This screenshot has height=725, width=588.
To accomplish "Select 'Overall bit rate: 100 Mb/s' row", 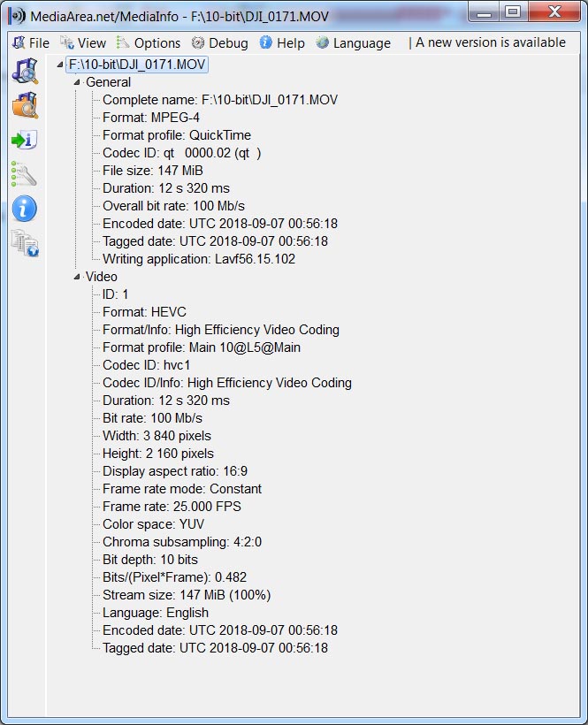I will click(x=174, y=206).
